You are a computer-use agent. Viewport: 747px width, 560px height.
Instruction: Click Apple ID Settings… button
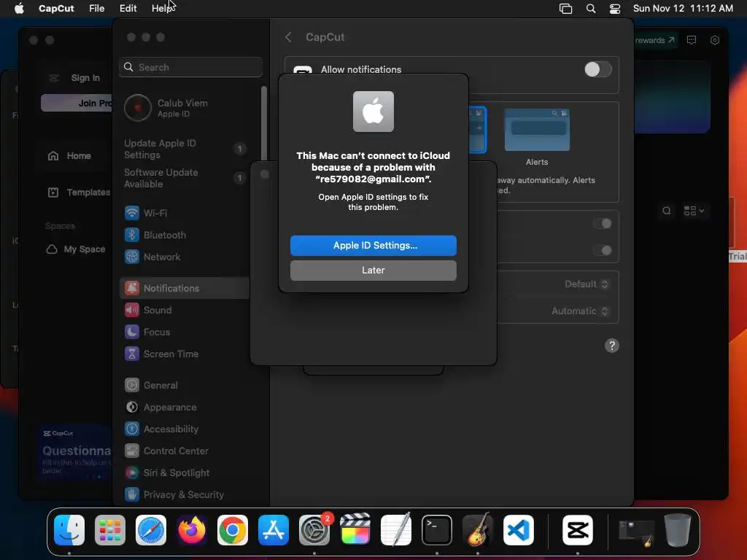(373, 245)
